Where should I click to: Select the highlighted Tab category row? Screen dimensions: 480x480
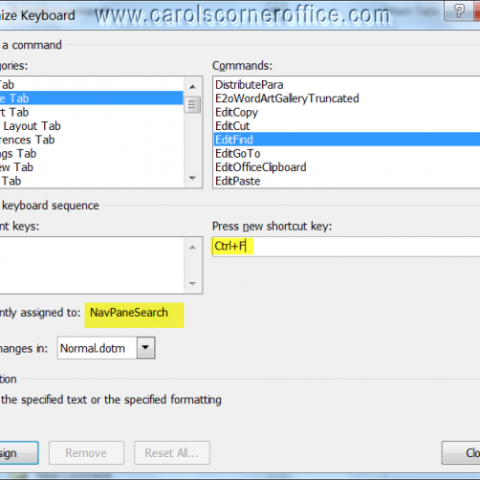click(x=92, y=98)
